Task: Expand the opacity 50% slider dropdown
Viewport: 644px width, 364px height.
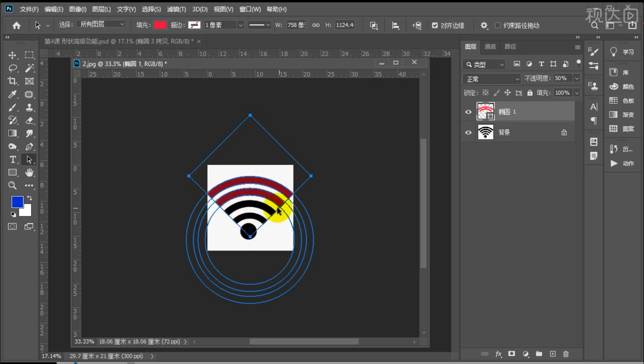Action: click(576, 78)
